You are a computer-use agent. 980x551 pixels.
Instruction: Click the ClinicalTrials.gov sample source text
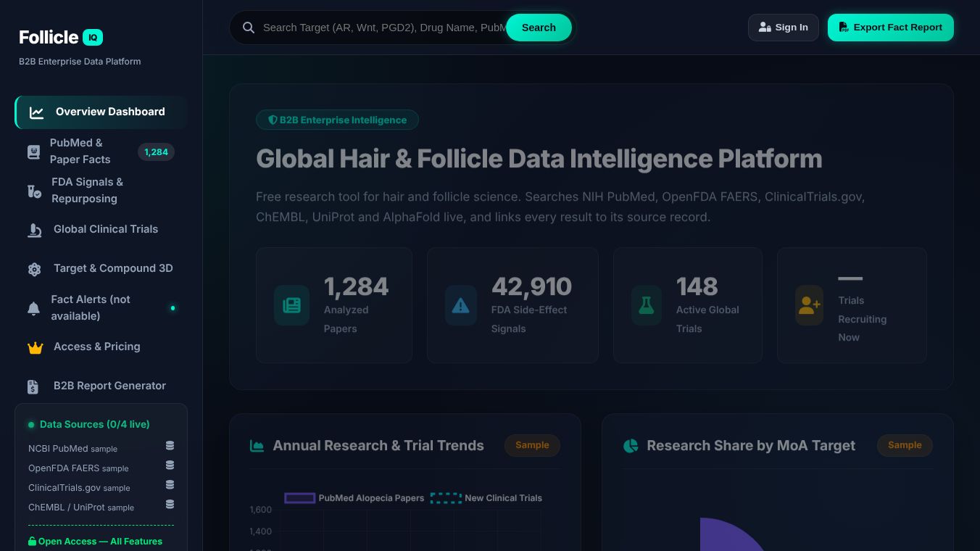pos(79,488)
